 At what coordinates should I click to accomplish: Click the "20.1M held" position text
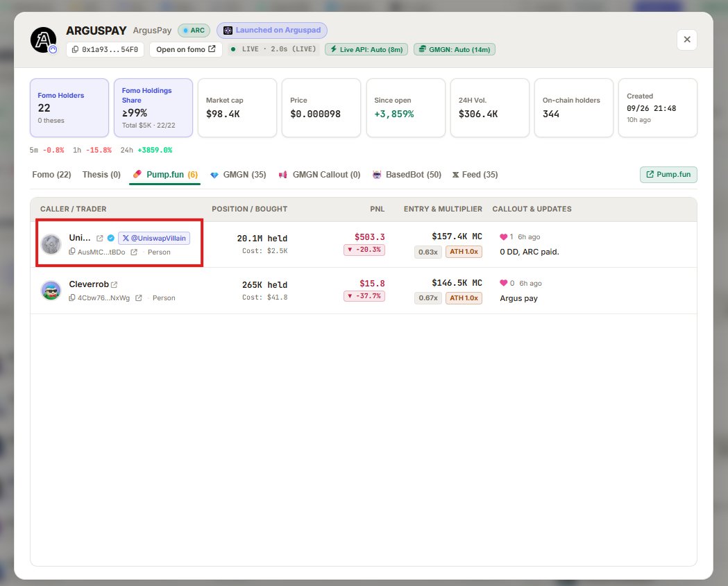[x=262, y=238]
